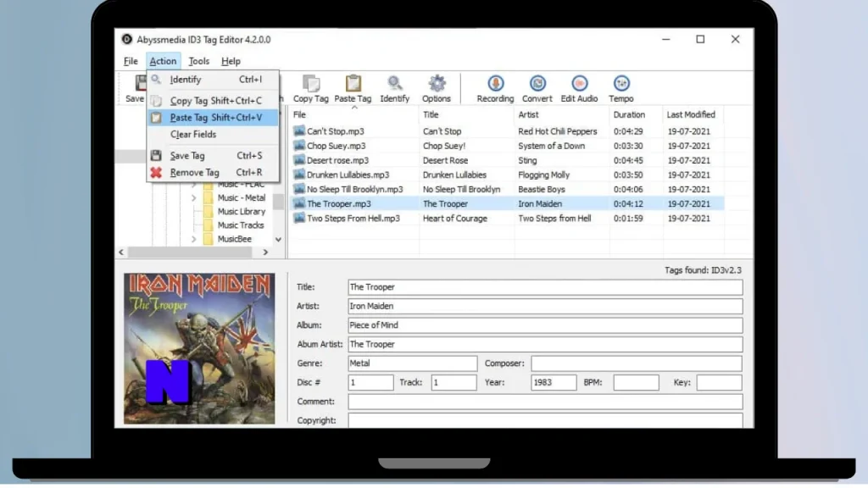Expand the Music - Metal folder

pyautogui.click(x=194, y=198)
